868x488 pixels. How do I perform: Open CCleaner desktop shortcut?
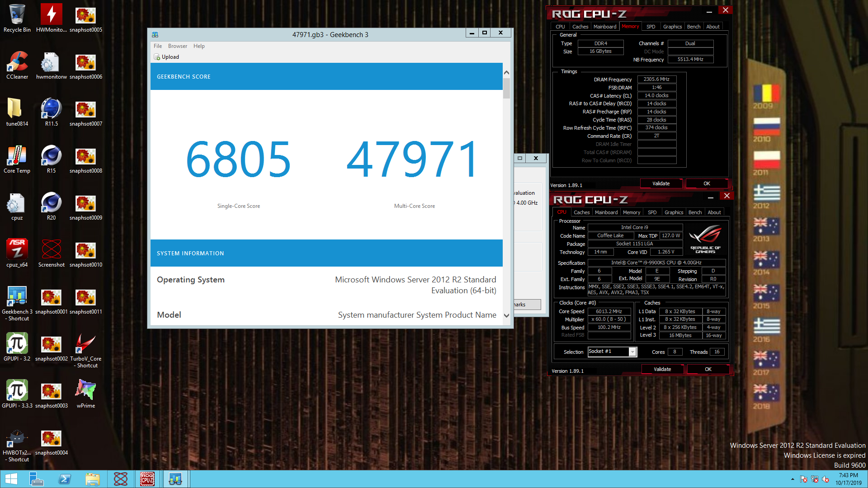[x=17, y=65]
